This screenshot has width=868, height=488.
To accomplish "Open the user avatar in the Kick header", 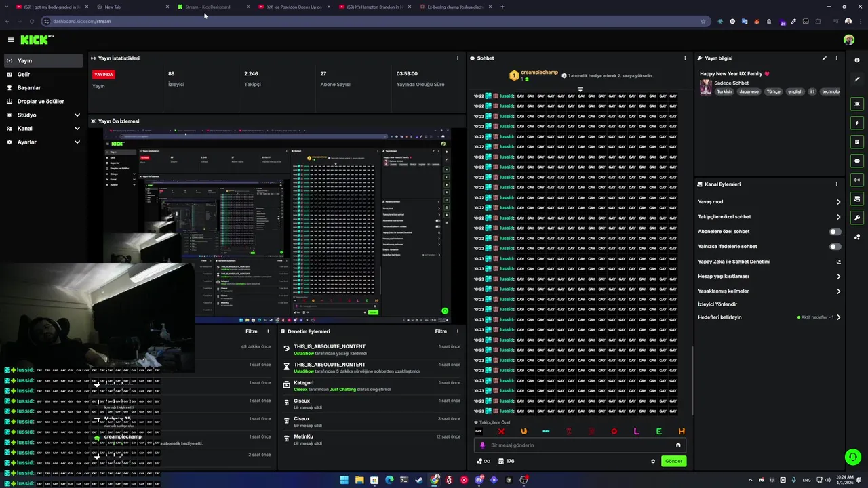I will 848,40.
